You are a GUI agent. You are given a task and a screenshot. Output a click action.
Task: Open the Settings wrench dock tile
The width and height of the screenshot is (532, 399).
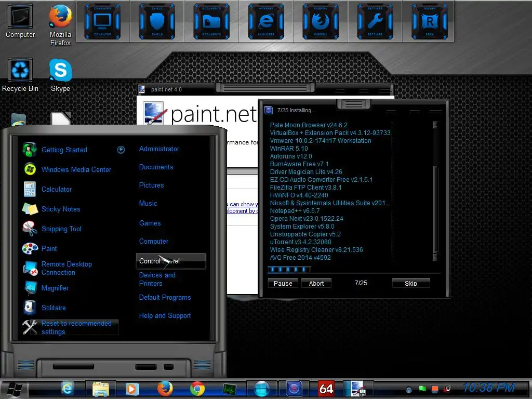(x=375, y=21)
